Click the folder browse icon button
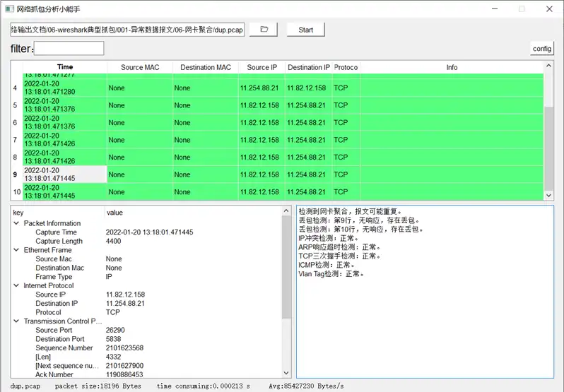 [x=264, y=30]
